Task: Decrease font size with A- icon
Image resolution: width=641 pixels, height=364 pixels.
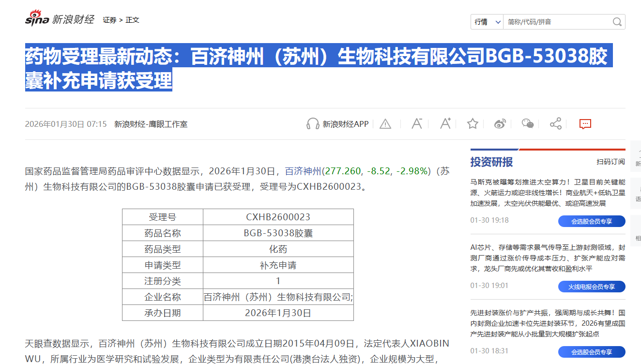Action: click(x=417, y=123)
